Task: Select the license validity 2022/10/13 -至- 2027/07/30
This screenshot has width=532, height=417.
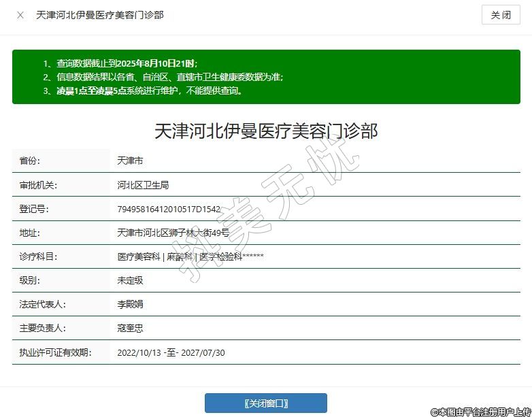Action: point(171,352)
